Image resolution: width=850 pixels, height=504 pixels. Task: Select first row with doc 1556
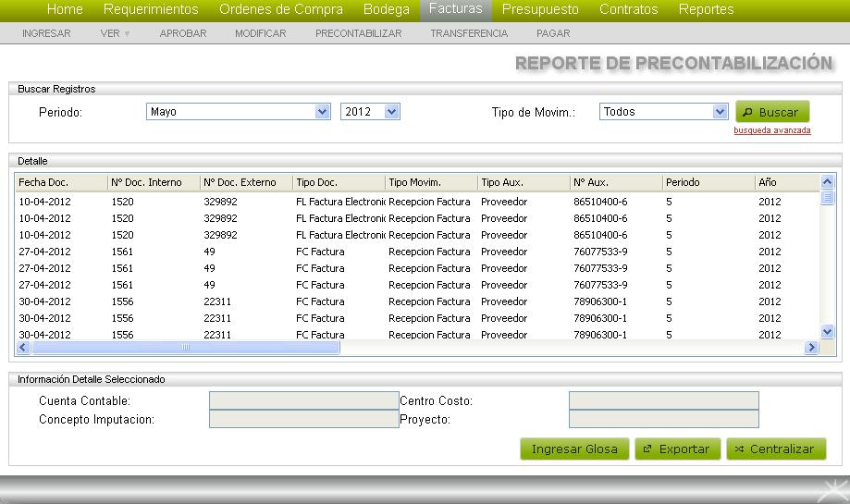417,301
